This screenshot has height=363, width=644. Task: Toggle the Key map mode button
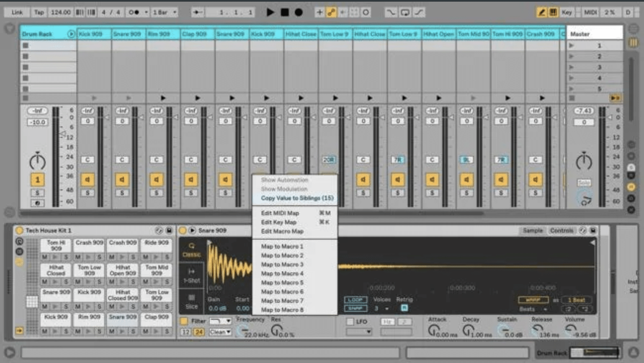click(567, 12)
